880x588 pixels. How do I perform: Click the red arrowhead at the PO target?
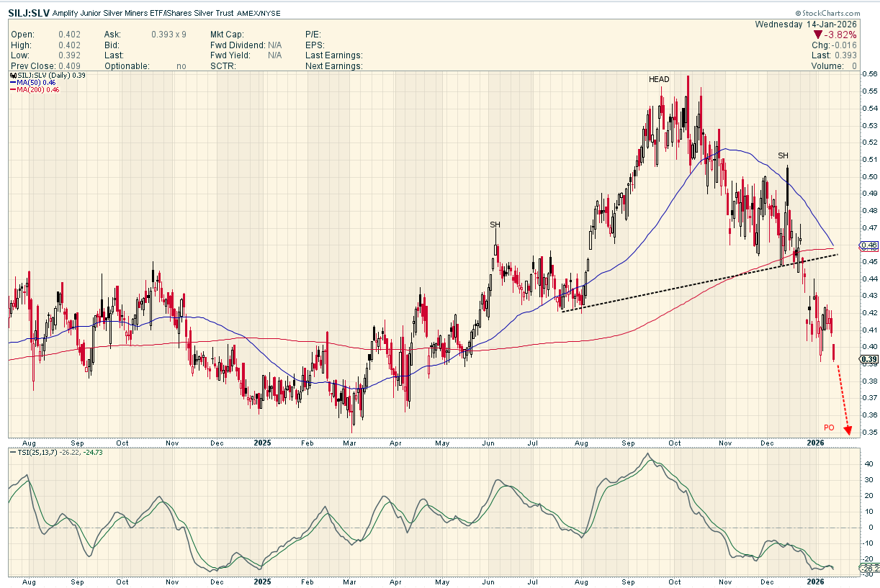(x=848, y=430)
